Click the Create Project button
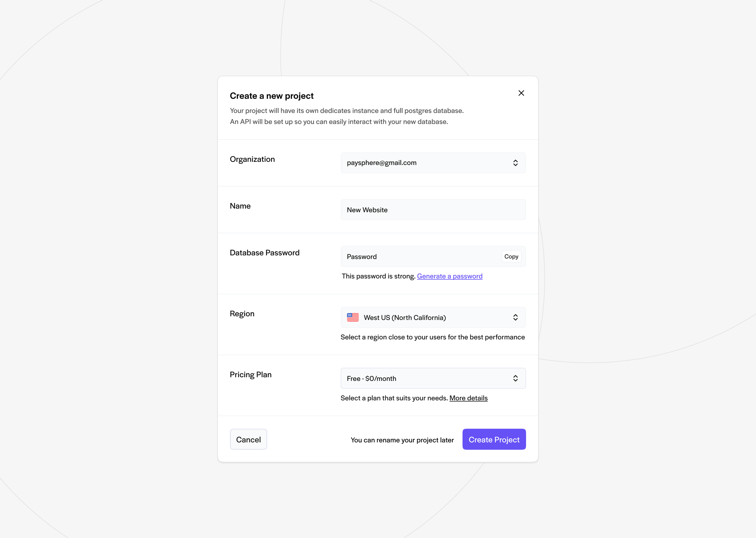The image size is (756, 538). tap(494, 439)
